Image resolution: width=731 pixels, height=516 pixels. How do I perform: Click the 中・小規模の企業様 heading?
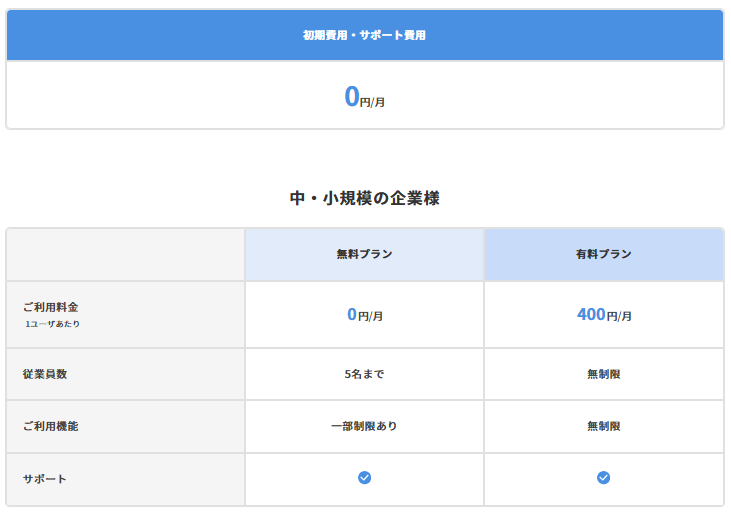[x=365, y=198]
